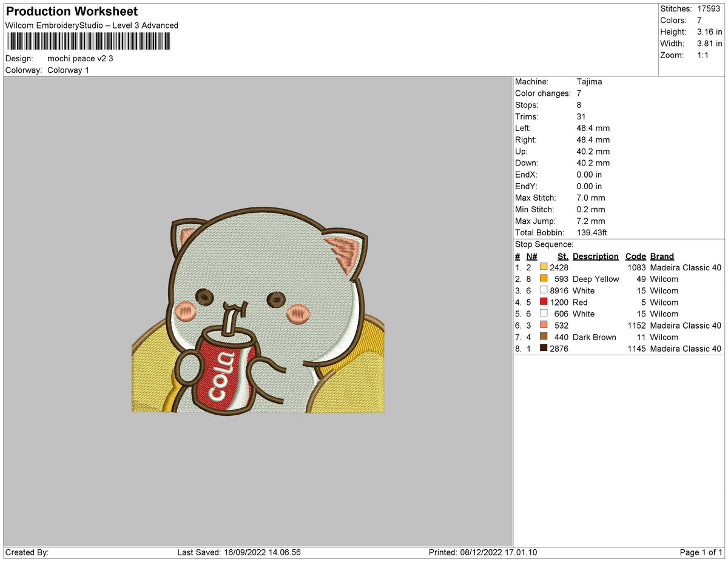Click the Max Jump value 7.2 mm

(591, 221)
